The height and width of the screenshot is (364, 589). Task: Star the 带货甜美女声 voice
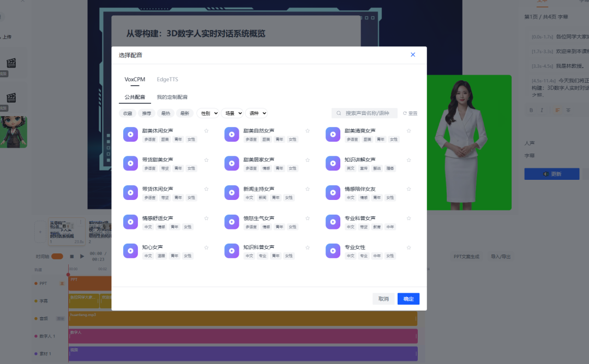206,160
